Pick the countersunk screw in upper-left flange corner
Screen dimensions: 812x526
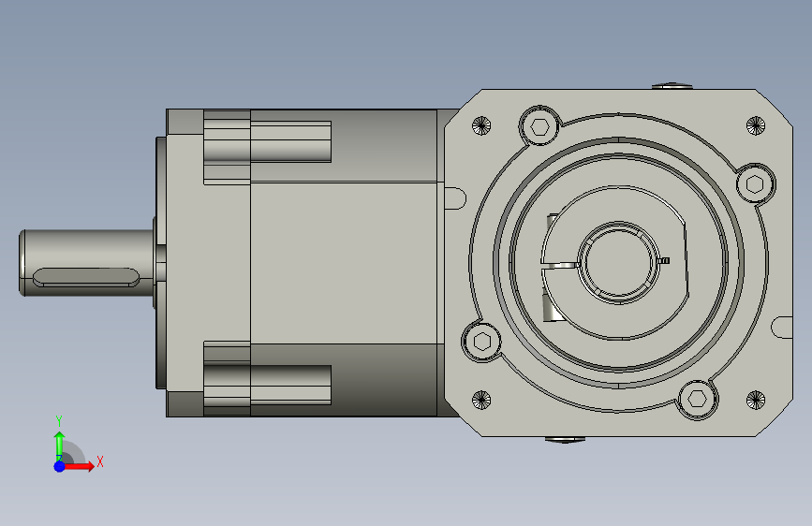point(481,125)
